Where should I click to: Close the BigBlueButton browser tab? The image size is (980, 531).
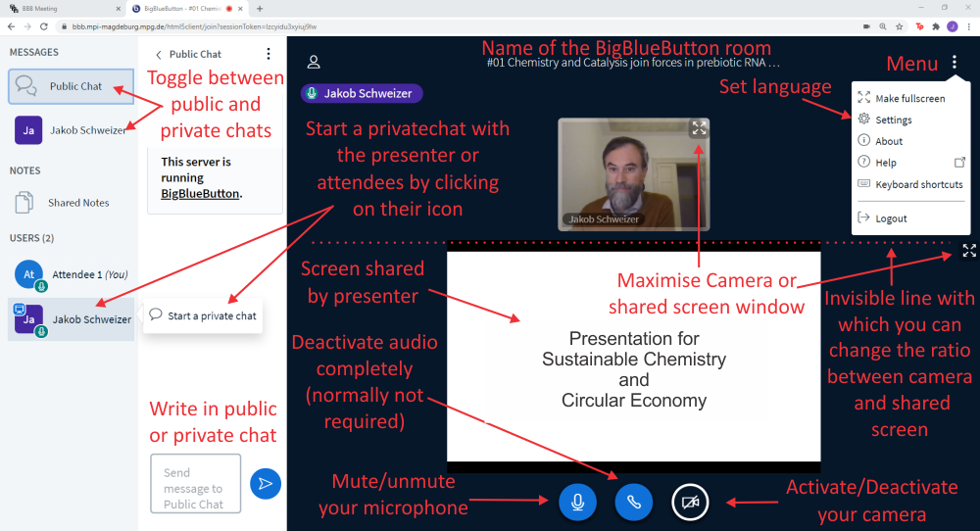241,9
